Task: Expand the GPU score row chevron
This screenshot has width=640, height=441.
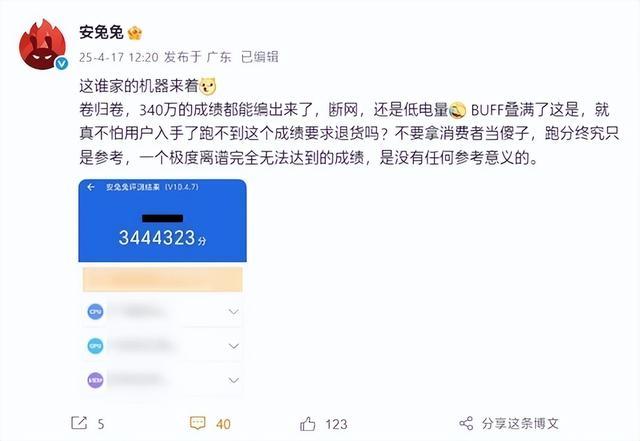Action: tap(233, 346)
